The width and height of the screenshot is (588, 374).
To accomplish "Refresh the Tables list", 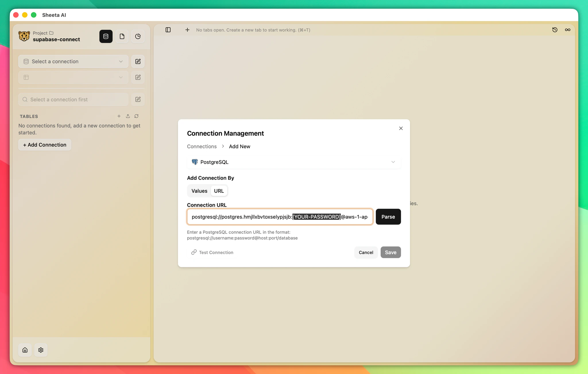I will 136,116.
